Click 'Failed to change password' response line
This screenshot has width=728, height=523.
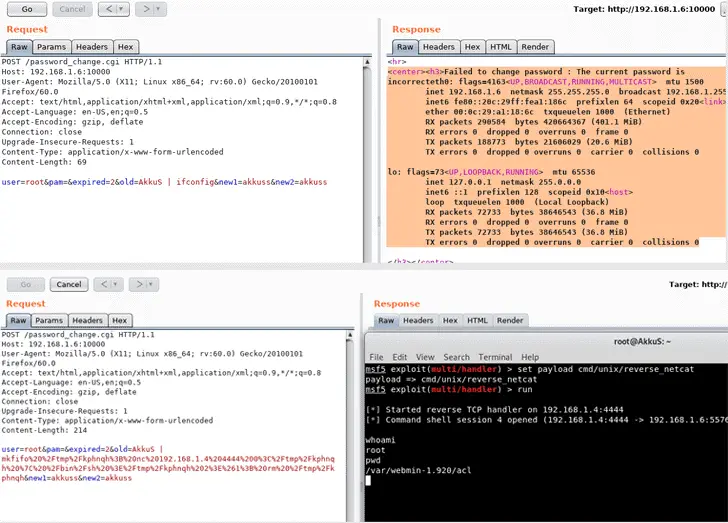(x=536, y=72)
